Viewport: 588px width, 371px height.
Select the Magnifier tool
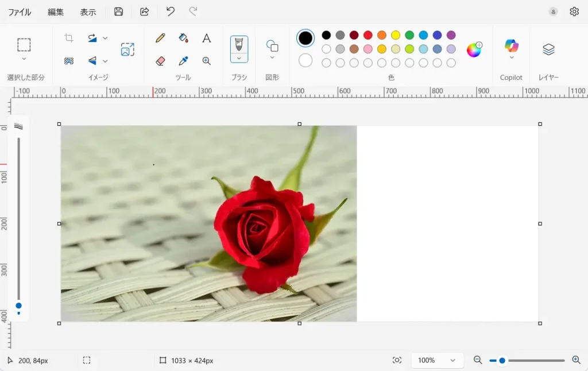206,61
